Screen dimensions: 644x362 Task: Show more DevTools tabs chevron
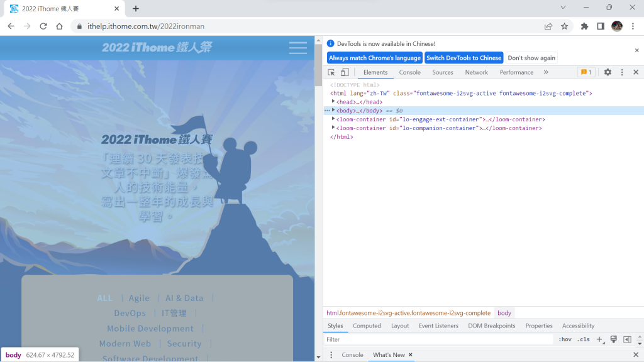click(546, 72)
